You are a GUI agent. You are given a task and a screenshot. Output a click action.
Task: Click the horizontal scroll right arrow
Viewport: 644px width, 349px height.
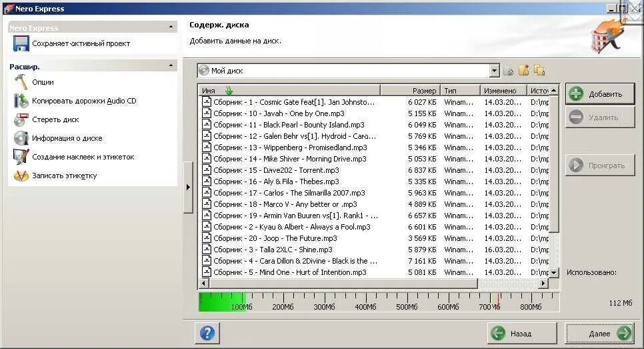(x=543, y=283)
